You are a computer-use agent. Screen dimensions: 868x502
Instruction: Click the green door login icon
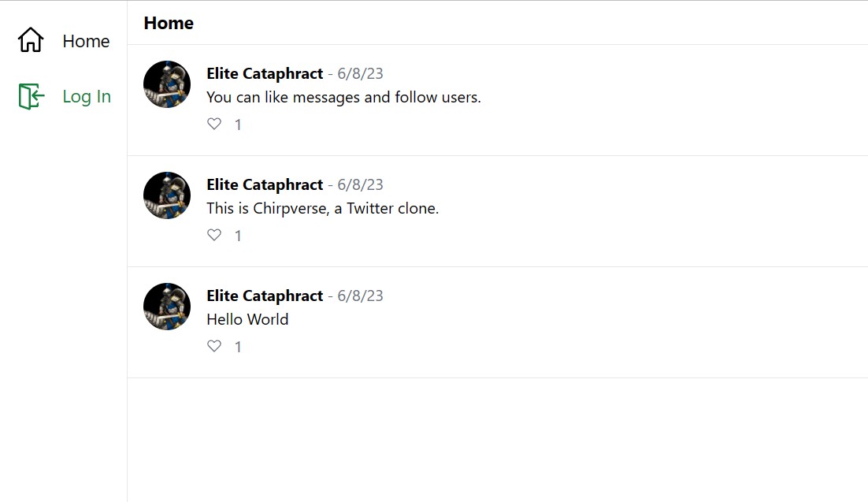31,96
